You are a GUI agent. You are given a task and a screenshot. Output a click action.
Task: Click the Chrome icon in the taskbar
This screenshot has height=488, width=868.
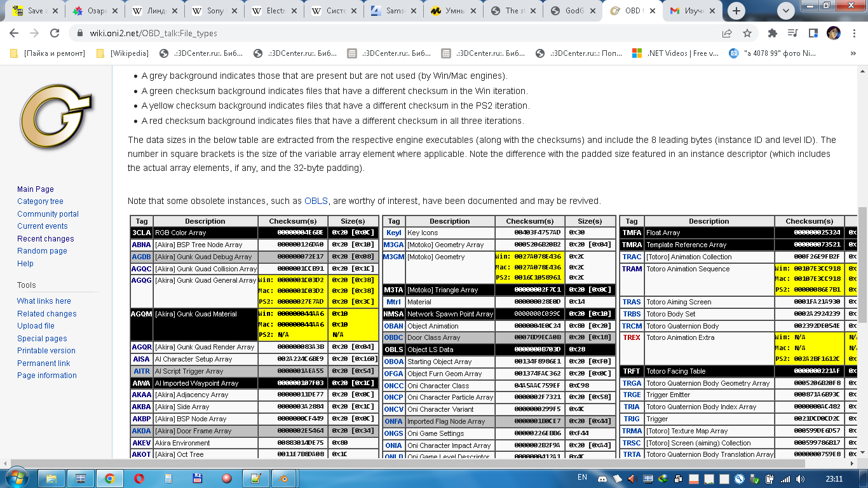point(110,478)
